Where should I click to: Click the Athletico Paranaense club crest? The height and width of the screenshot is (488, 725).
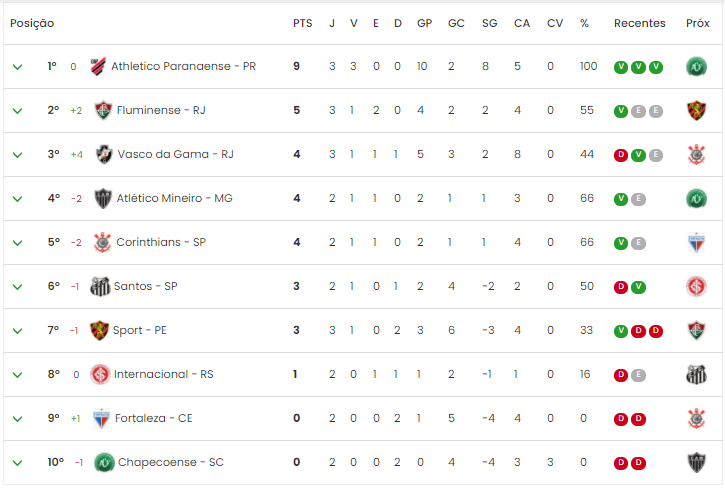[x=98, y=66]
